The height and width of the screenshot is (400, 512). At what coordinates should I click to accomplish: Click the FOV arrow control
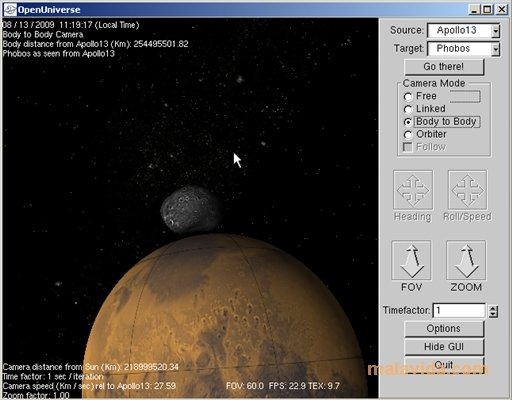411,260
